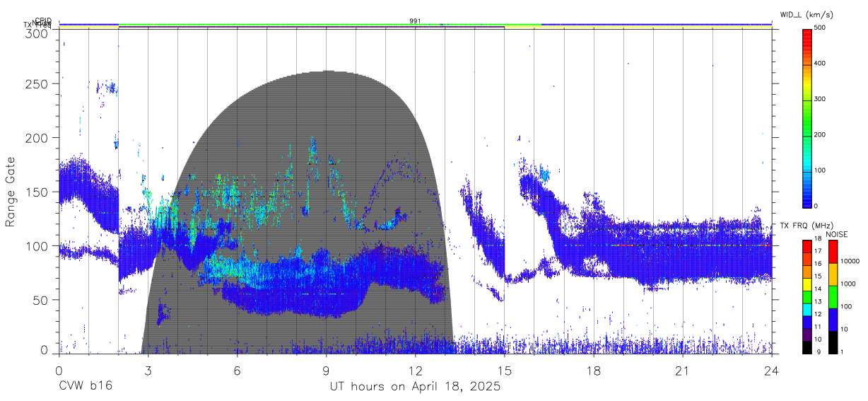Click the 'TX FRQ (MHz)' legend title

pyautogui.click(x=805, y=226)
